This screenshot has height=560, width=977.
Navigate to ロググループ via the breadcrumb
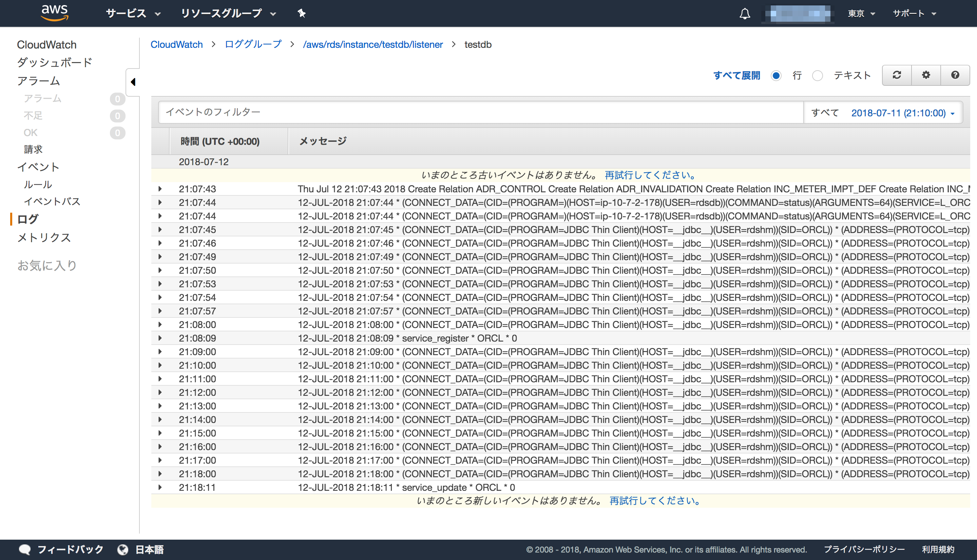pyautogui.click(x=253, y=45)
